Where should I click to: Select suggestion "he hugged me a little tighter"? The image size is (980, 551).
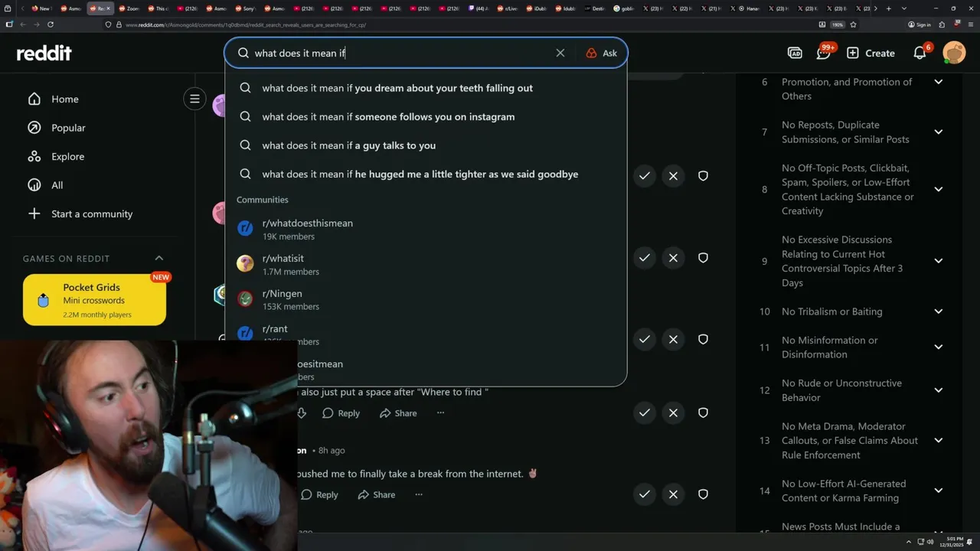[426, 174]
